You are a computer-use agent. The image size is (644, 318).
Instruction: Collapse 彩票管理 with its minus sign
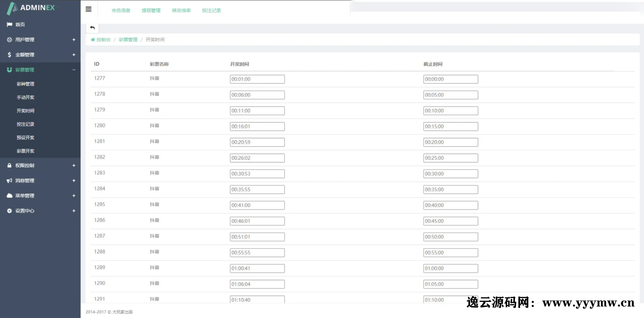click(x=74, y=70)
